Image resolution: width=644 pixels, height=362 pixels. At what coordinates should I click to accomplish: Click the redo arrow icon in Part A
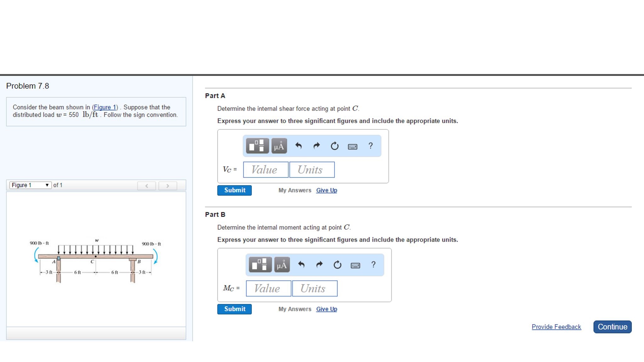point(316,146)
